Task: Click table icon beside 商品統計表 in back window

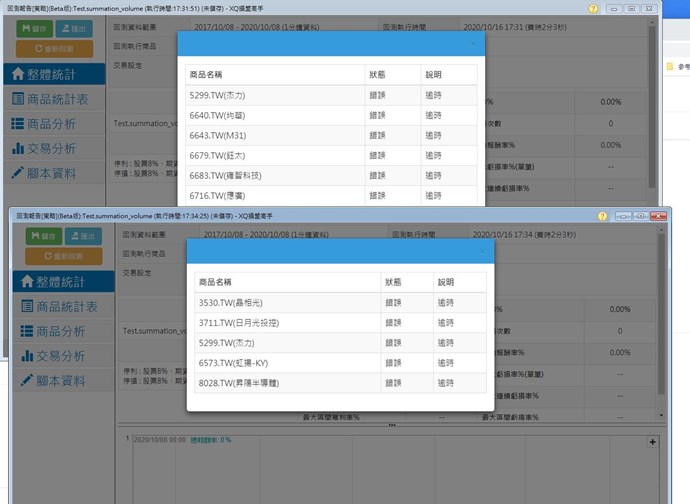Action: (x=18, y=99)
